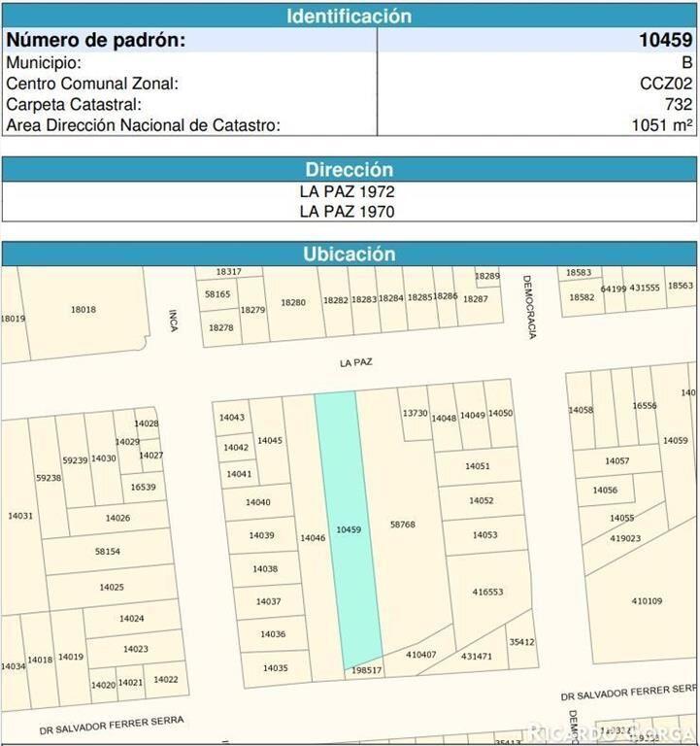Select parcel 14041 on the map
The width and height of the screenshot is (700, 746).
(x=239, y=474)
